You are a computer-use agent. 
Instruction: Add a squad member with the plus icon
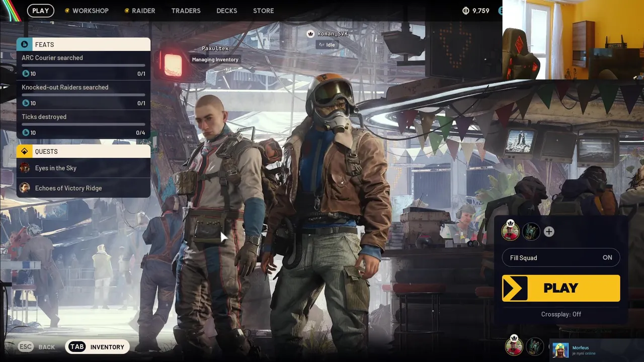pos(549,231)
